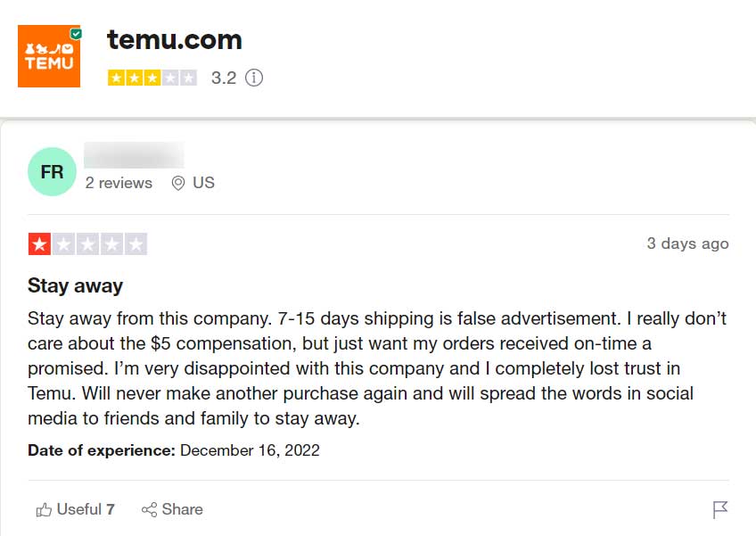Screen dimensions: 756x536
Task: Open the temu.com company title
Action: [175, 39]
